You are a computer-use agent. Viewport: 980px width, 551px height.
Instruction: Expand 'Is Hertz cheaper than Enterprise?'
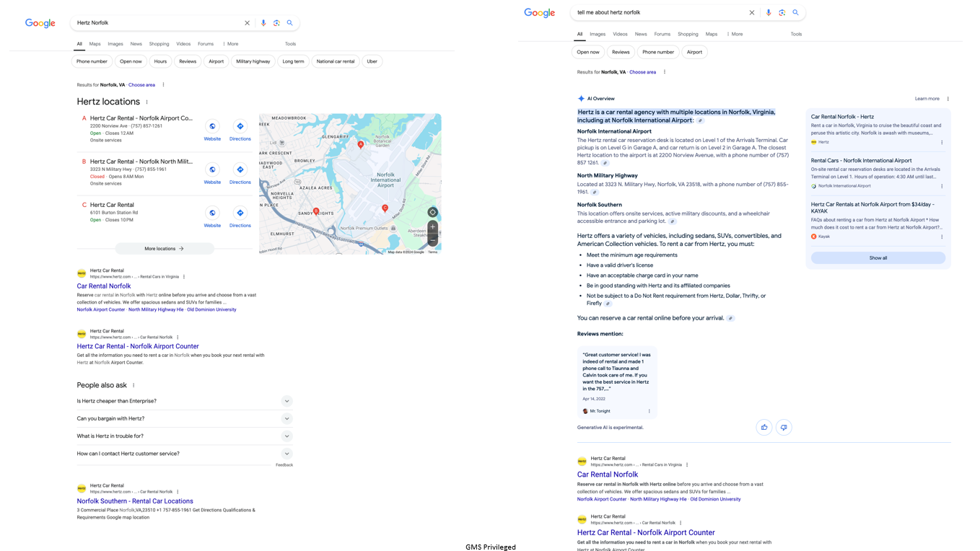286,401
